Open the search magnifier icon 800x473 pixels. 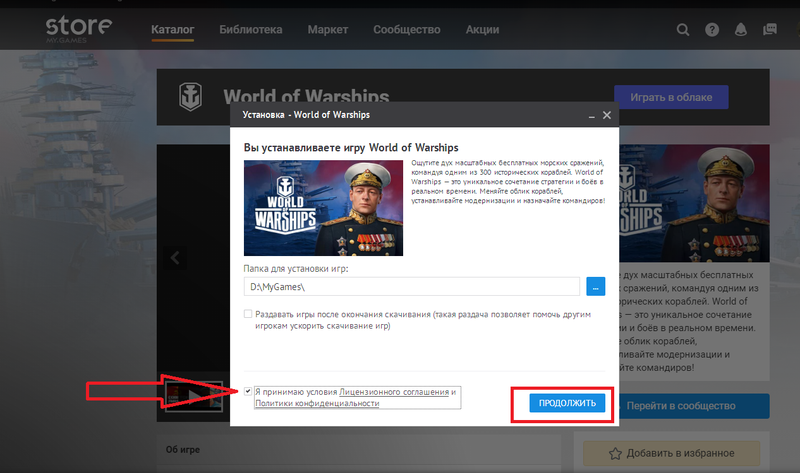(x=683, y=30)
